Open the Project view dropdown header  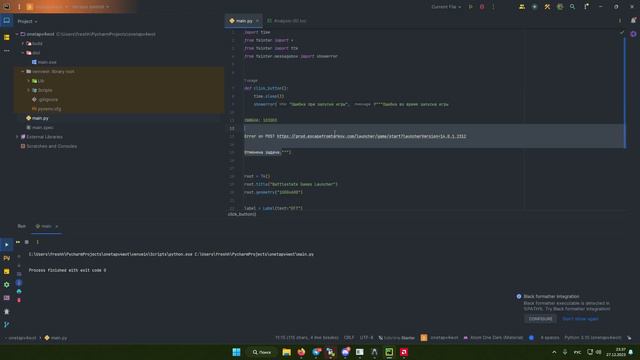coord(27,21)
